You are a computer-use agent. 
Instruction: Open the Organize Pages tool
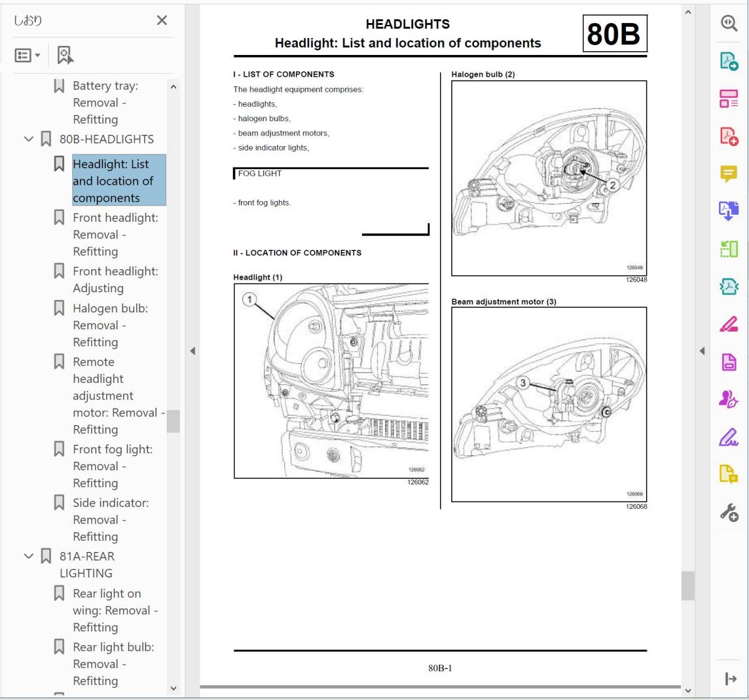[x=728, y=249]
